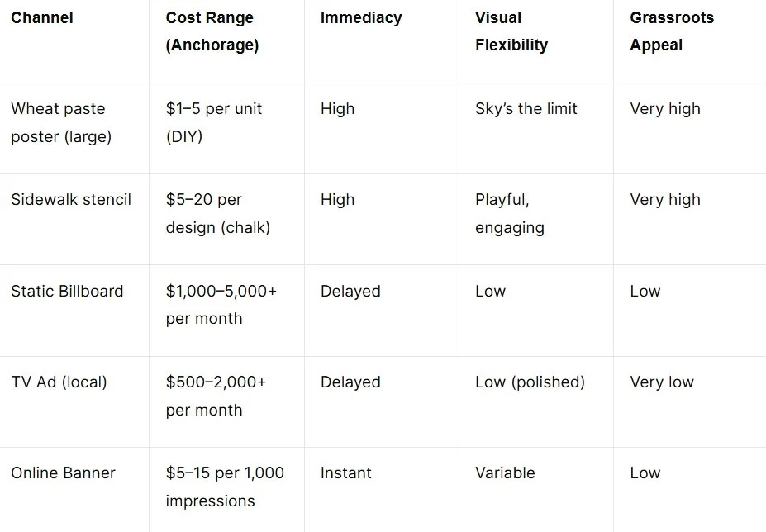Click the Low (polished) cell

[x=530, y=382]
